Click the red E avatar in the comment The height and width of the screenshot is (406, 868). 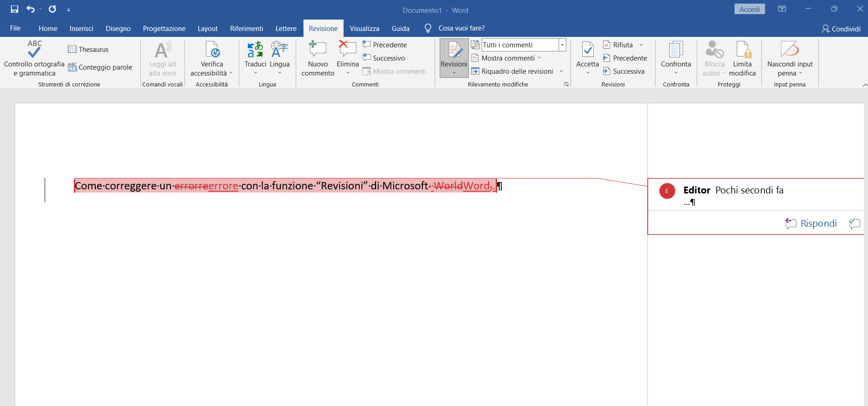667,191
